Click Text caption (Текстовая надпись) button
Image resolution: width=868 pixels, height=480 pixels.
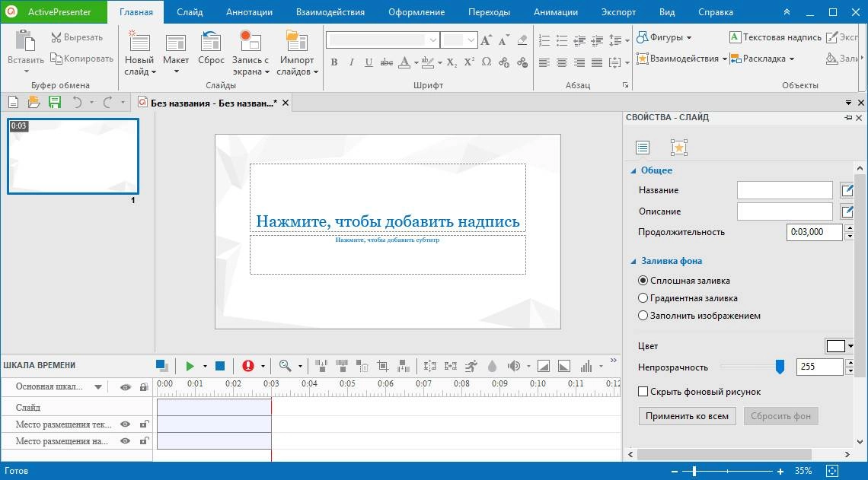click(x=775, y=37)
